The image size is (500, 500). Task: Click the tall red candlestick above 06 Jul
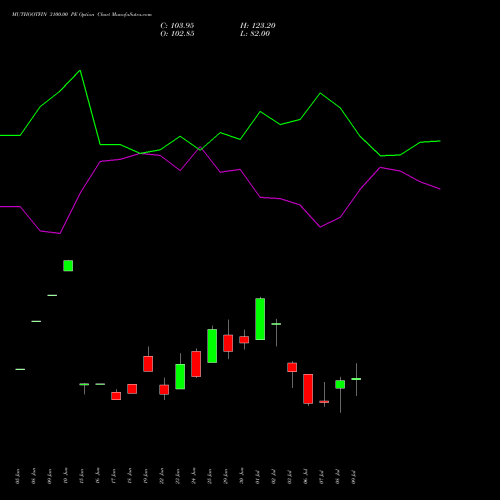[x=308, y=389]
